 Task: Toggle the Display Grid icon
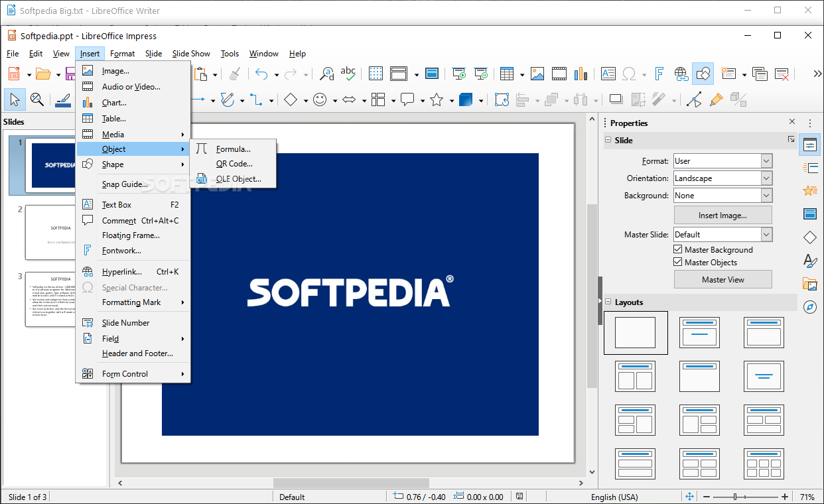(x=376, y=74)
